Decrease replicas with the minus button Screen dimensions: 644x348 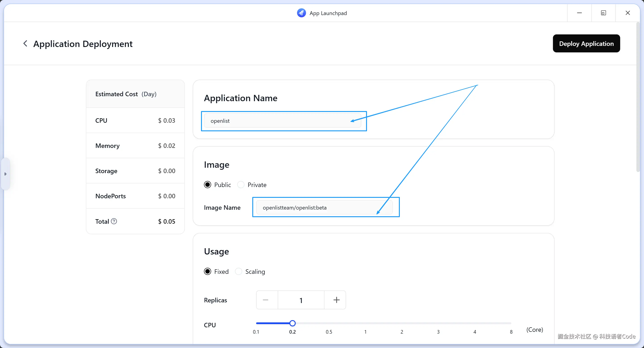click(x=266, y=300)
